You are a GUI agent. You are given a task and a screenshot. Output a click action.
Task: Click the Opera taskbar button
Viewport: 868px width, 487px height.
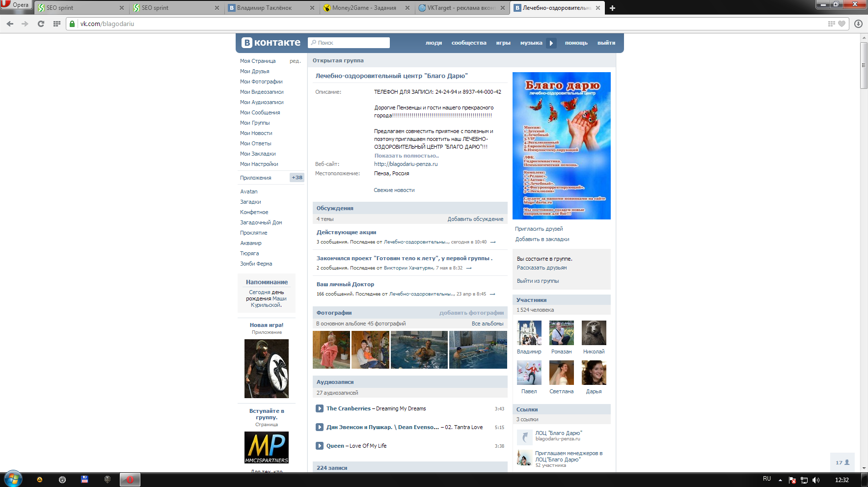(130, 480)
